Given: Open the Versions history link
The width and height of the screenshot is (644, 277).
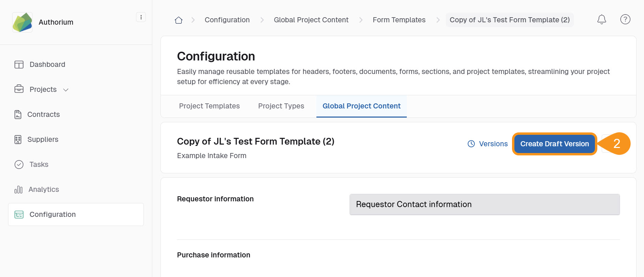Looking at the screenshot, I should pyautogui.click(x=488, y=144).
